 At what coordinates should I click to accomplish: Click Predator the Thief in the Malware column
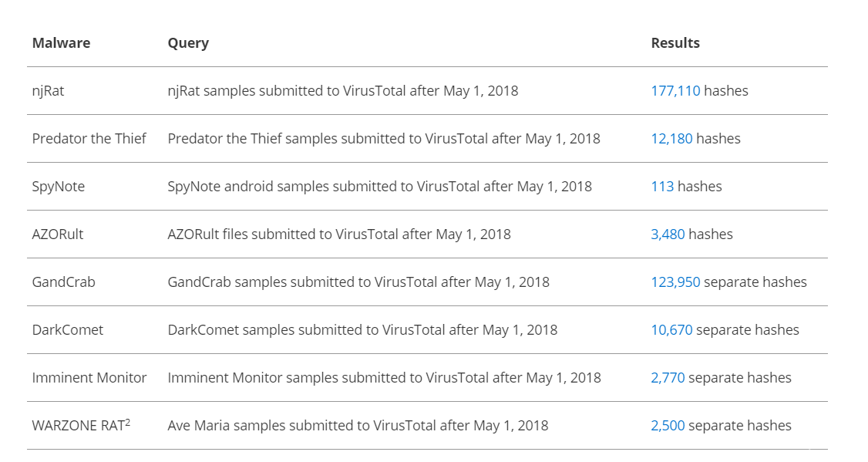(89, 139)
